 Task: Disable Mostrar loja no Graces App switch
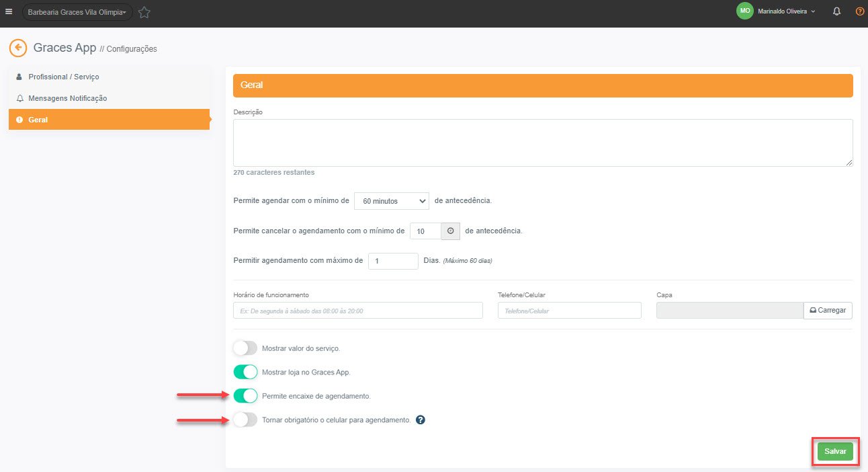[x=245, y=372]
